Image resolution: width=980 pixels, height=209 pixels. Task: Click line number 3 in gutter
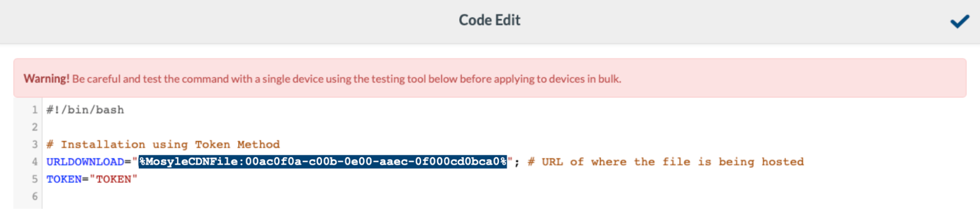tap(35, 144)
